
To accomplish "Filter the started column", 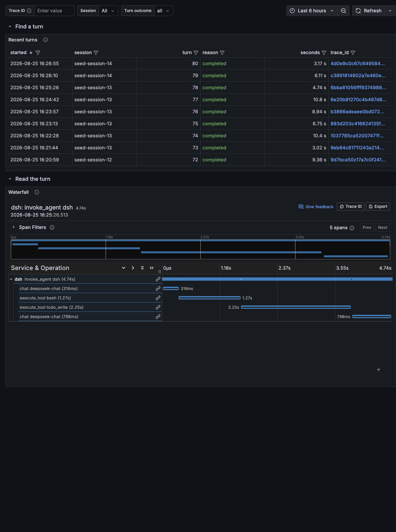I will click(38, 53).
